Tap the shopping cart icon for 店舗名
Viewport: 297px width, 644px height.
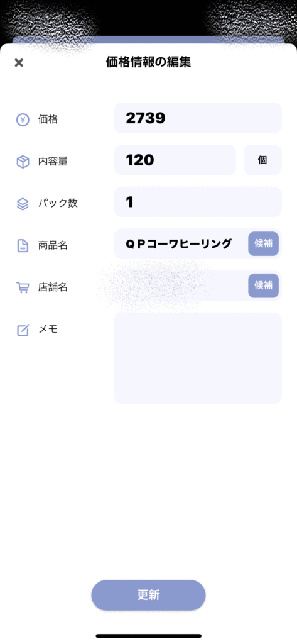pos(23,287)
